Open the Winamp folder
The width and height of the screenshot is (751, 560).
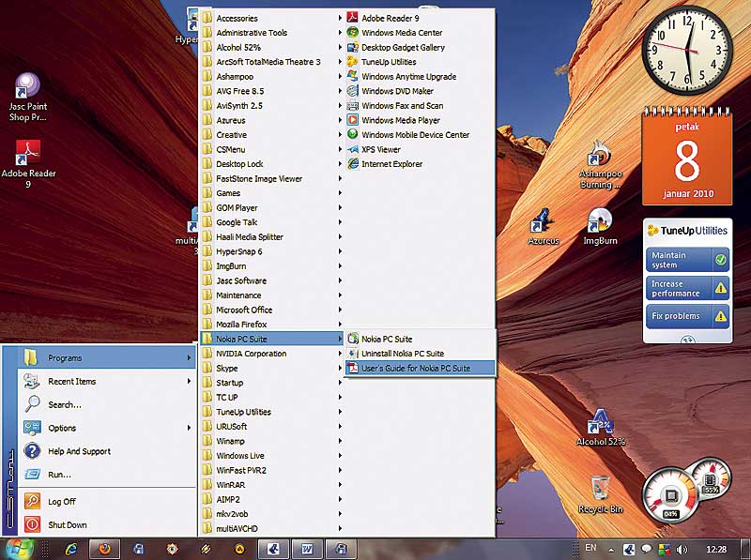pos(272,441)
